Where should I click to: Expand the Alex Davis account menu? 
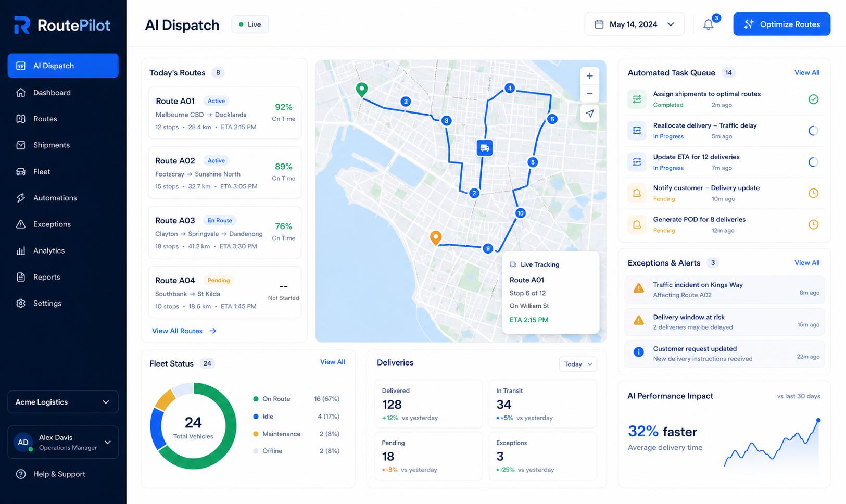(x=63, y=443)
